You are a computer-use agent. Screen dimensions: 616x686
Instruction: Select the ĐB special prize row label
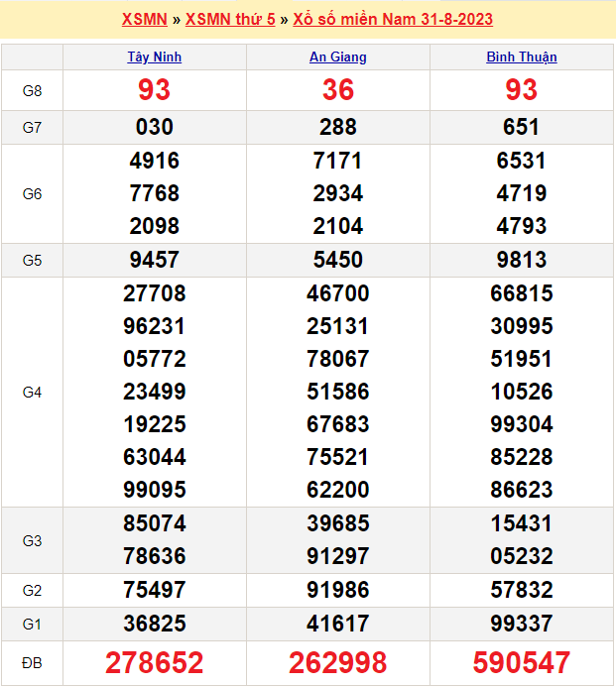pos(32,662)
